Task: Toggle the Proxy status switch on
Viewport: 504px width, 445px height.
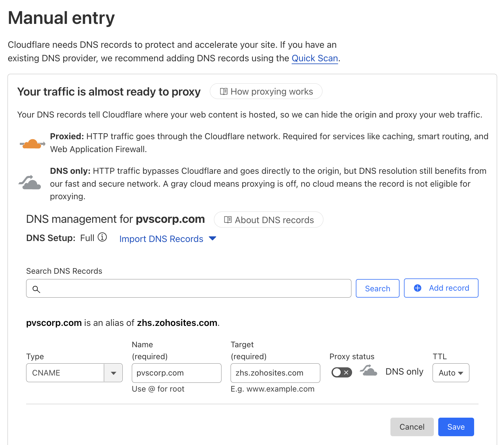Action: (x=342, y=372)
